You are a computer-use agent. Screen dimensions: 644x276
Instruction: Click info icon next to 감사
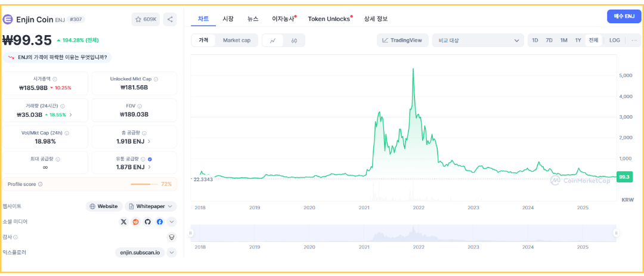point(16,237)
